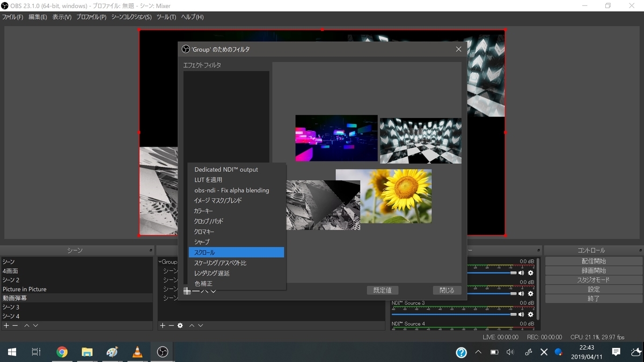Choose カラーキー filter from the list
The width and height of the screenshot is (644, 362).
[236, 211]
